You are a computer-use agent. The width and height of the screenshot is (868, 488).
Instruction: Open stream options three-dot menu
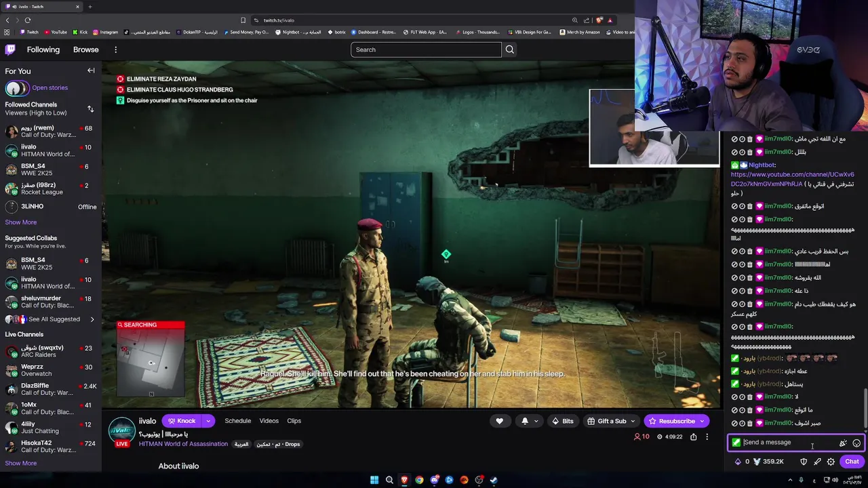click(707, 437)
